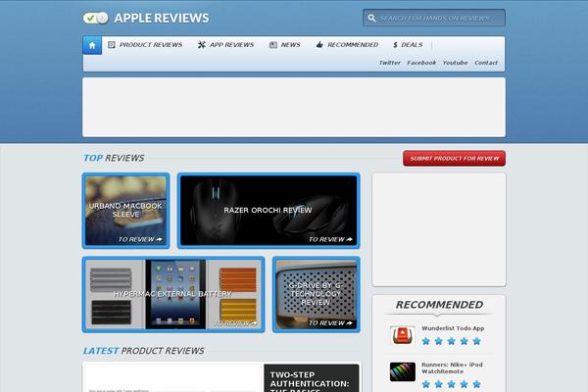This screenshot has height=392, width=588.
Task: Click the Product Reviews list icon
Action: (x=112, y=45)
